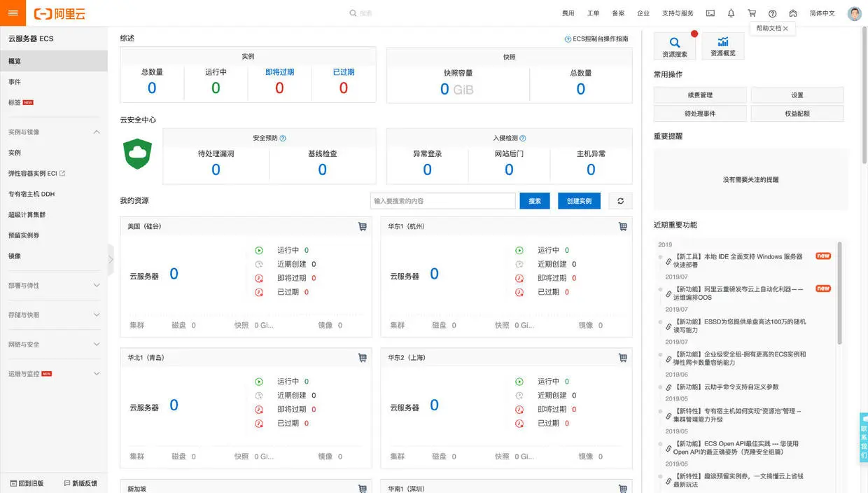Screen dimensions: 868x493
Task: Collapse the 实例与镜像 section
Action: point(97,132)
